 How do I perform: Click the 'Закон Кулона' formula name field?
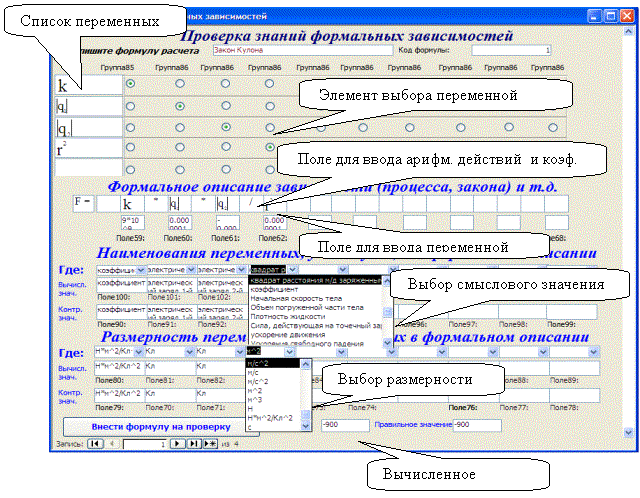pyautogui.click(x=302, y=50)
